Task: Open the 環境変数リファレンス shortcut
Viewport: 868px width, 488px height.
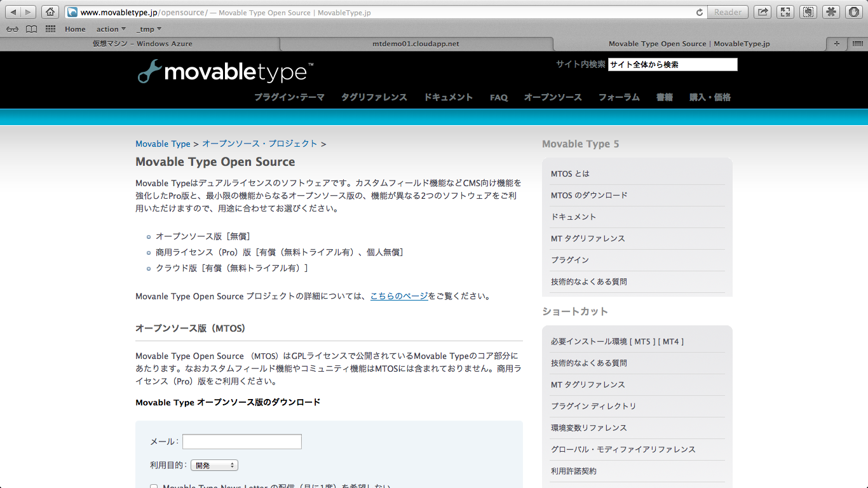Action: coord(589,428)
